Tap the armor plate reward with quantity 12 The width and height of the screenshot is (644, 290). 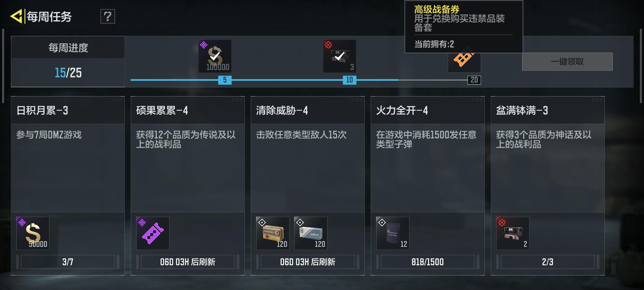click(393, 233)
